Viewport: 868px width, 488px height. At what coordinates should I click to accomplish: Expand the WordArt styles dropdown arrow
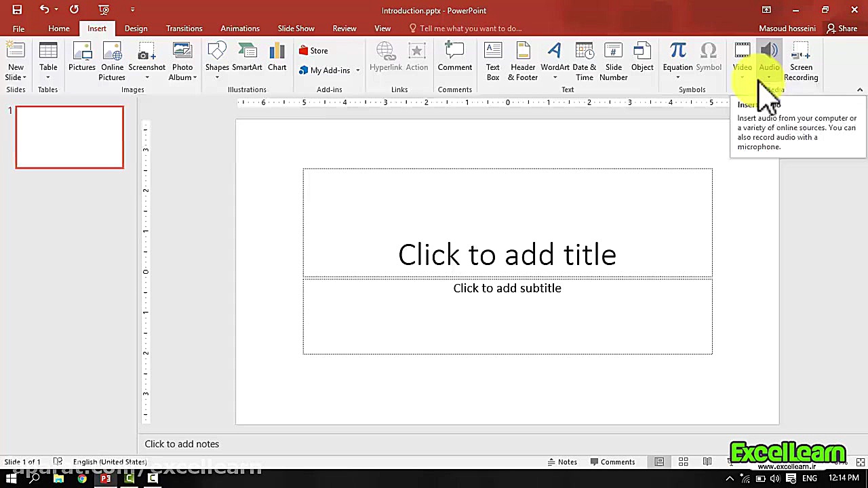tap(555, 78)
